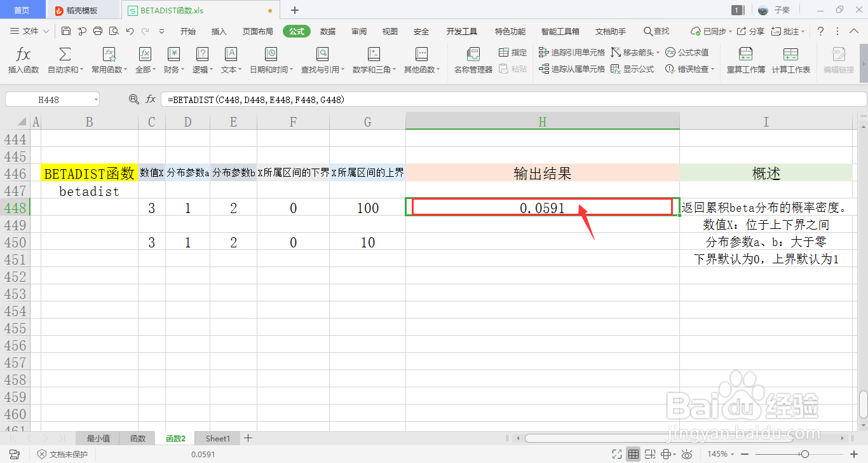Select the Sheet1 sheet tab
Image resolution: width=868 pixels, height=463 pixels.
pyautogui.click(x=218, y=438)
